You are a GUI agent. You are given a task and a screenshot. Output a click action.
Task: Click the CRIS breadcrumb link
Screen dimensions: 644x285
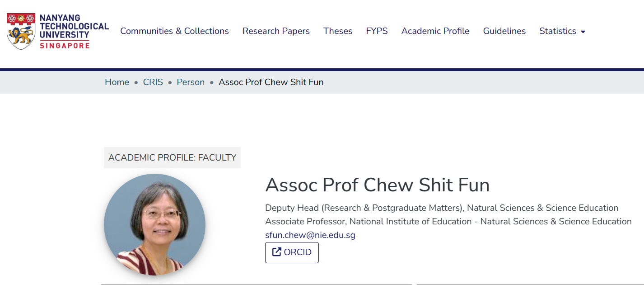[153, 82]
